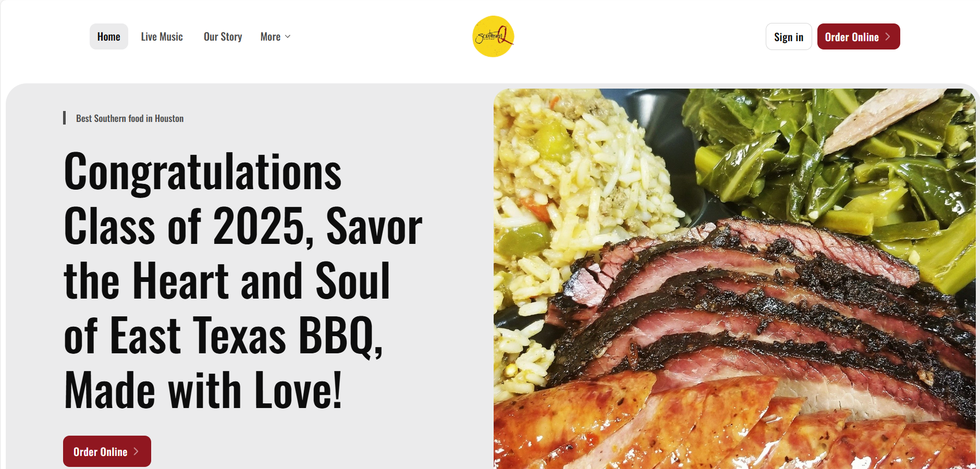Open the Our Story page
Viewport: 980px width, 469px height.
223,36
